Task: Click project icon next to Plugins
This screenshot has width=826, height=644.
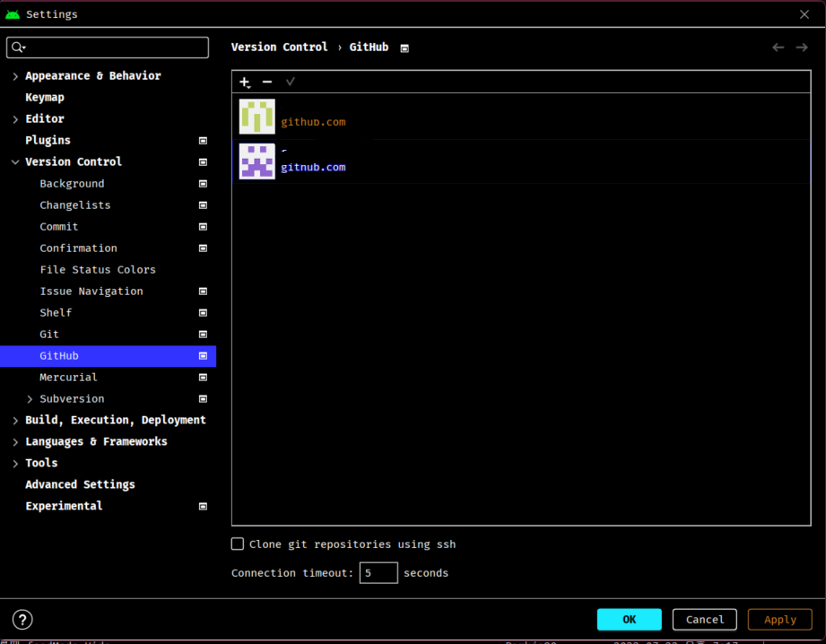Action: 203,141
